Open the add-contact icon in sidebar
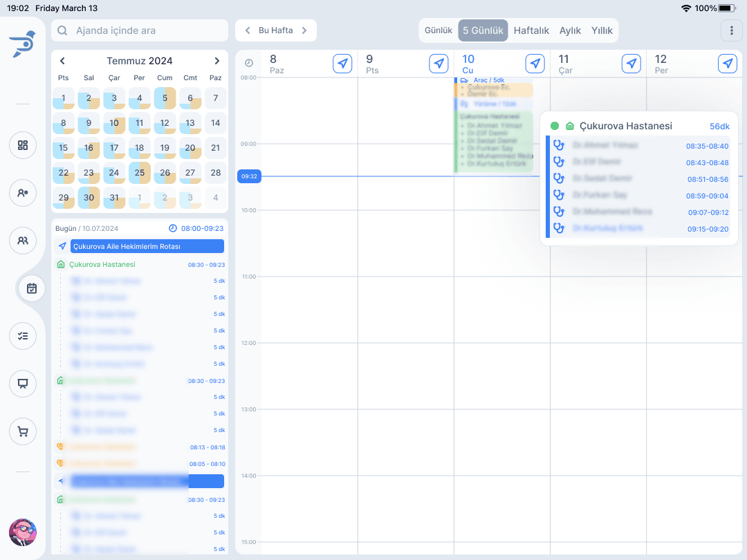This screenshot has width=747, height=560. pyautogui.click(x=23, y=193)
